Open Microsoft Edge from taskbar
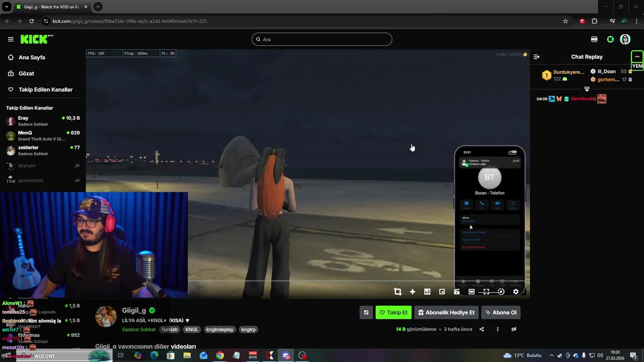Viewport: 644px width, 362px height. (x=154, y=355)
